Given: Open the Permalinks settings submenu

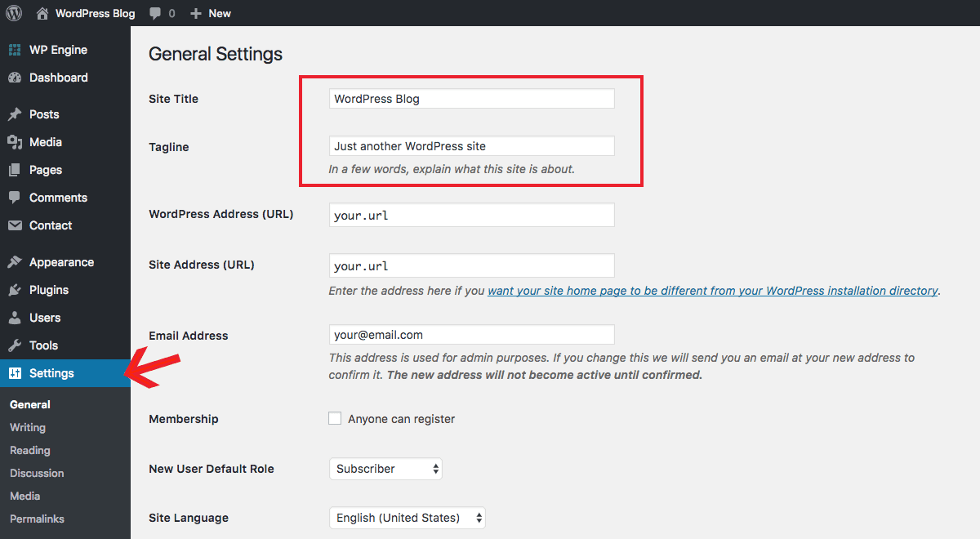Looking at the screenshot, I should (x=37, y=519).
